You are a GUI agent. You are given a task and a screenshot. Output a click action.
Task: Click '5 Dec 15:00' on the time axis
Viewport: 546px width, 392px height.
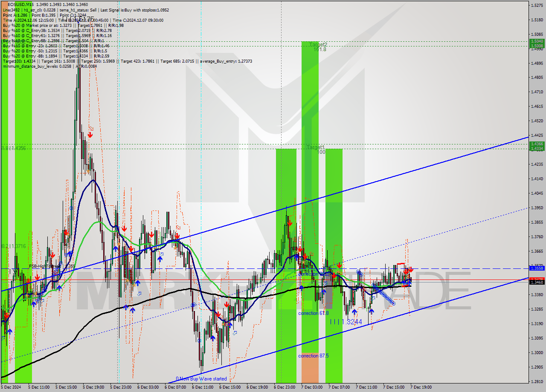[x=66, y=387]
